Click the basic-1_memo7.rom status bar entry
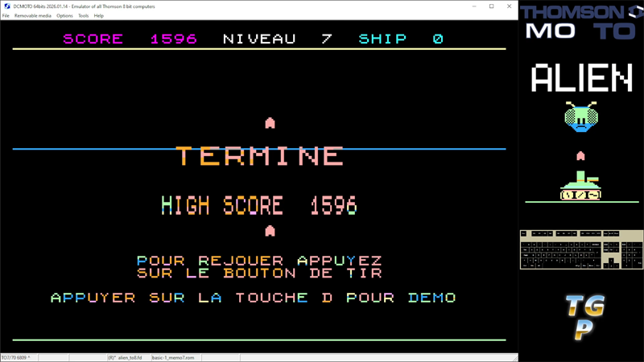 pyautogui.click(x=174, y=357)
